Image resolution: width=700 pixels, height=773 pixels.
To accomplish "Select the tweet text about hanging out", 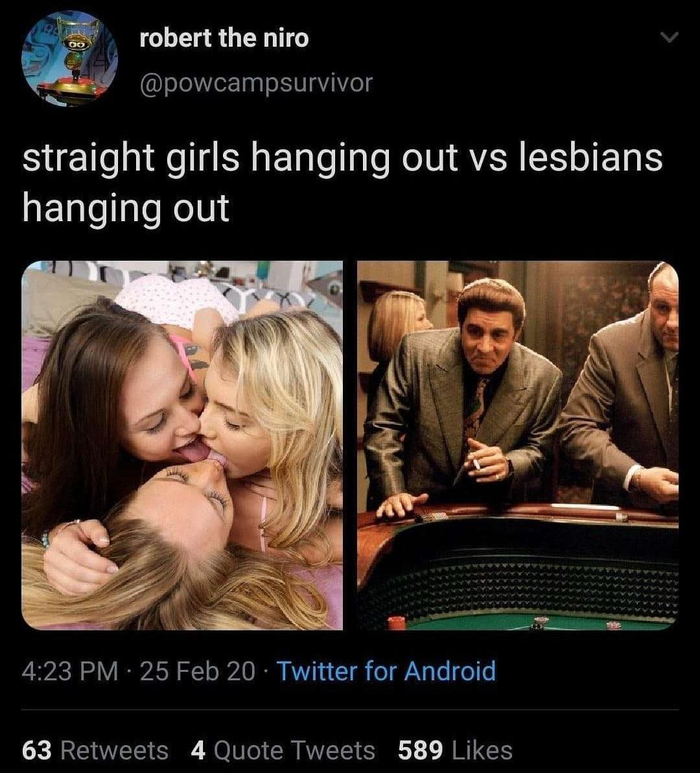I will 342,182.
